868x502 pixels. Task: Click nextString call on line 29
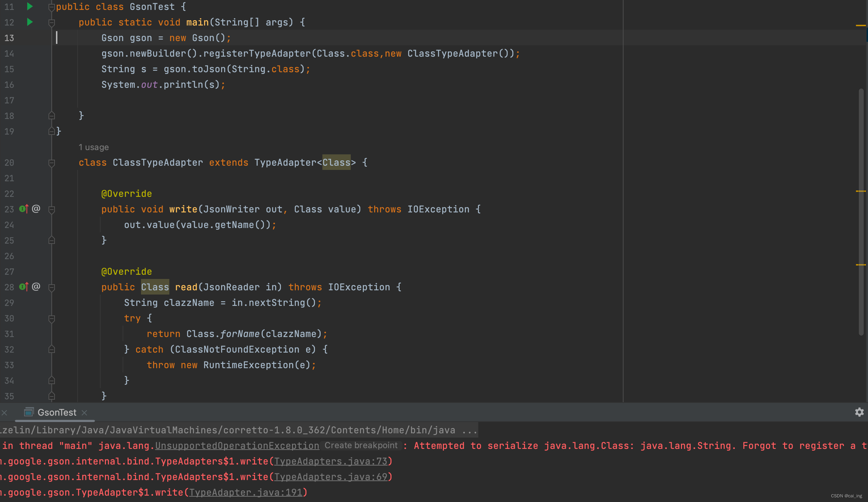277,303
